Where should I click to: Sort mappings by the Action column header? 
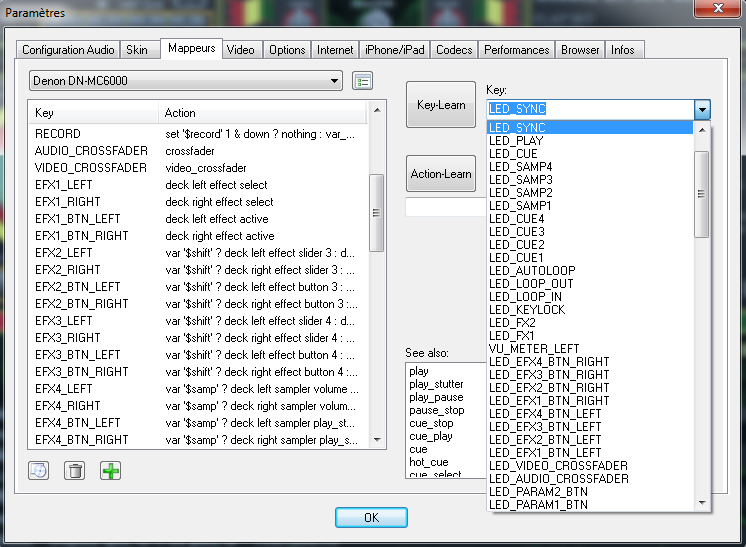pos(260,113)
